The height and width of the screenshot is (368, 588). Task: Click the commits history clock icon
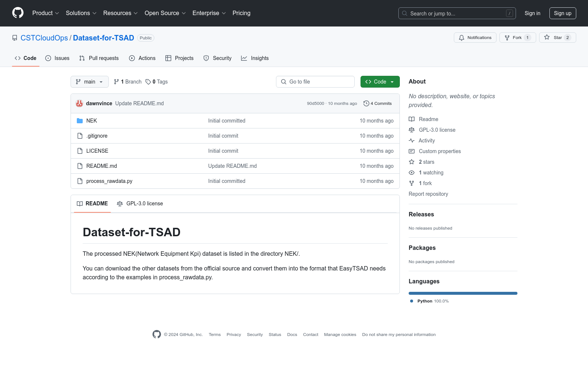tap(366, 103)
